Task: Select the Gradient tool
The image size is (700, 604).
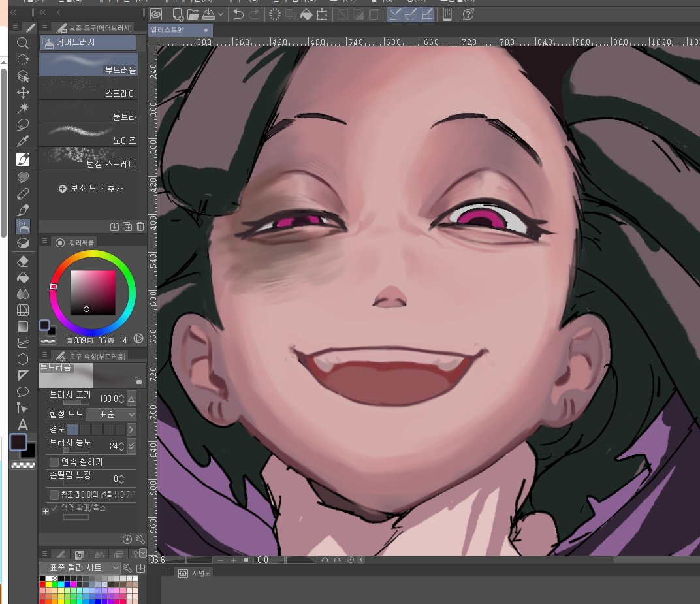Action: (x=23, y=326)
